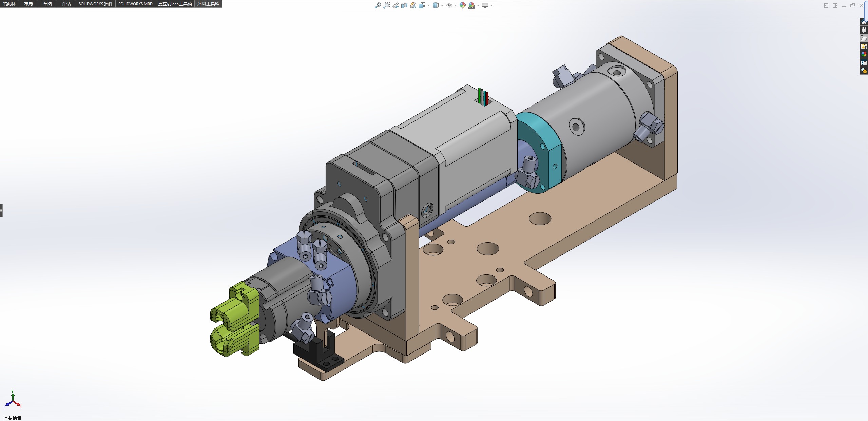Open Dynamic Annotation Views
868x421 pixels.
(413, 5)
